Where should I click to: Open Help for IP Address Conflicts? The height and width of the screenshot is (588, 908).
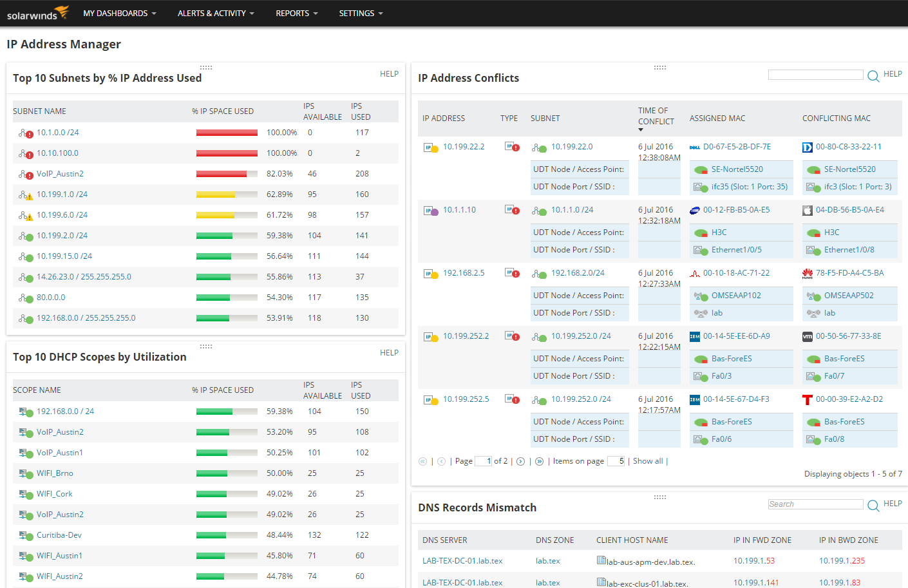click(893, 74)
